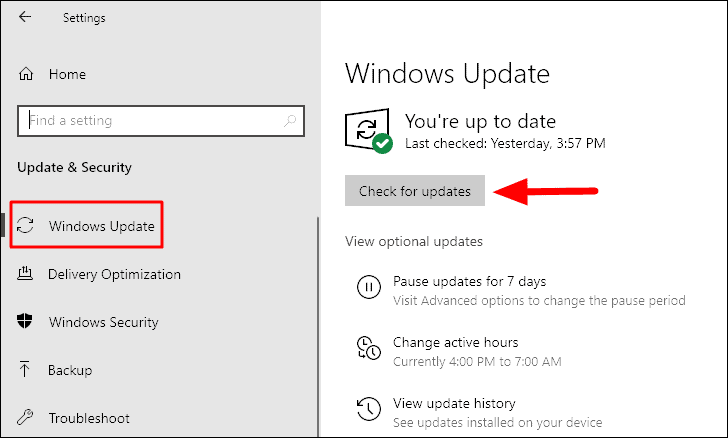Click the pause updates circle icon
This screenshot has height=438, width=728.
pyautogui.click(x=369, y=287)
